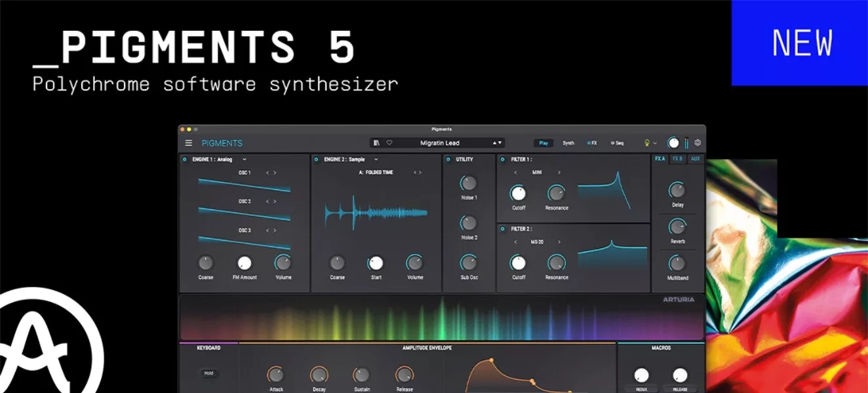868x393 pixels.
Task: Open Engine 1 Analog type dropdown
Action: pyautogui.click(x=245, y=159)
